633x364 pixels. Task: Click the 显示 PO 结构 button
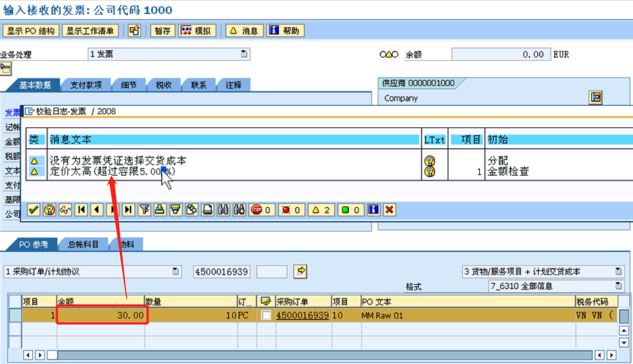pos(31,30)
